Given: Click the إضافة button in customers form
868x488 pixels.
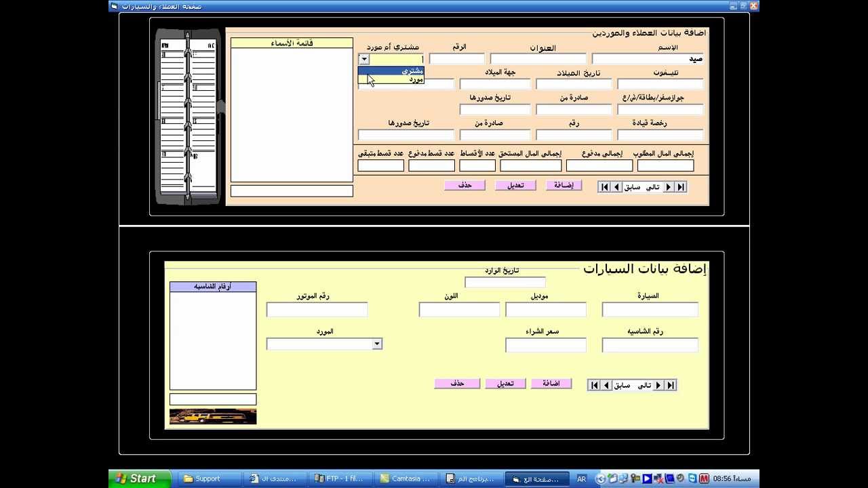Looking at the screenshot, I should point(564,185).
